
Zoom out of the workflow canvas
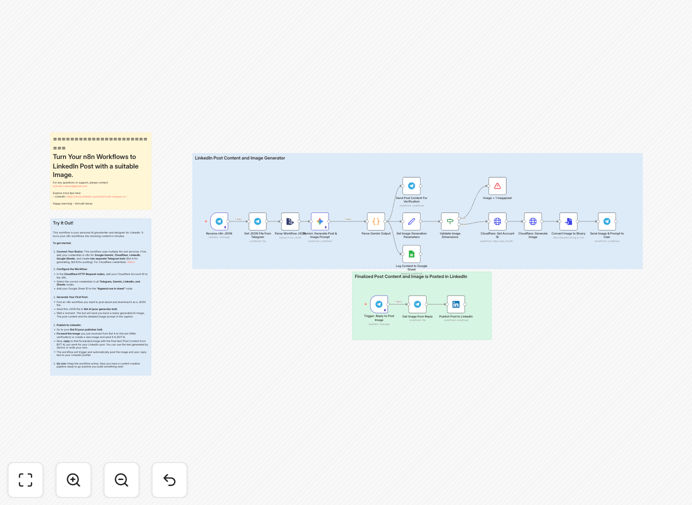tap(121, 480)
